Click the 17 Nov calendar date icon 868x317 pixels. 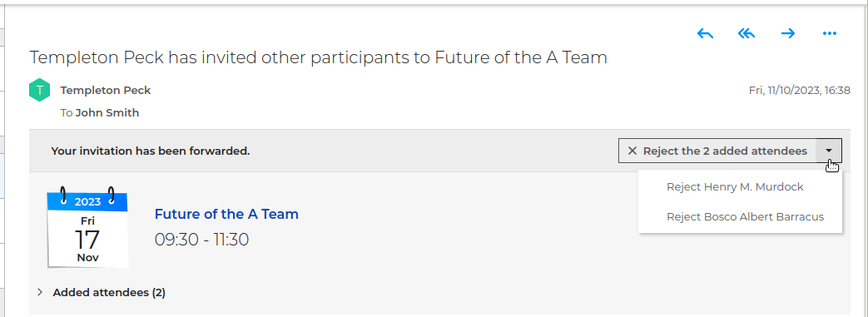(x=88, y=227)
